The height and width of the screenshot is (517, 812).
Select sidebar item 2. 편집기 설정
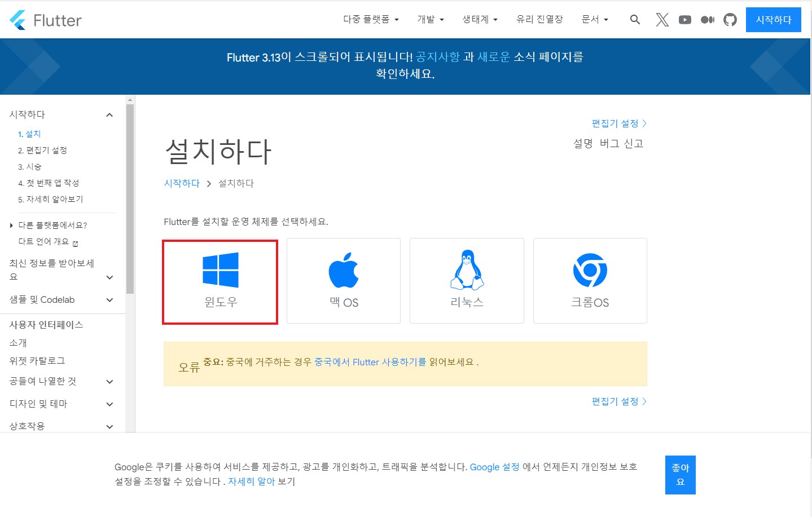[42, 151]
